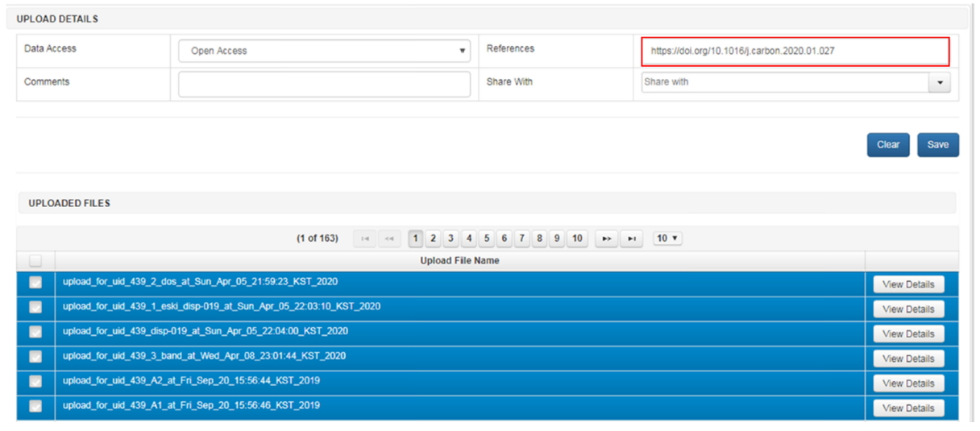The image size is (980, 431).
Task: Go to page 10 in paginator
Action: pos(576,238)
